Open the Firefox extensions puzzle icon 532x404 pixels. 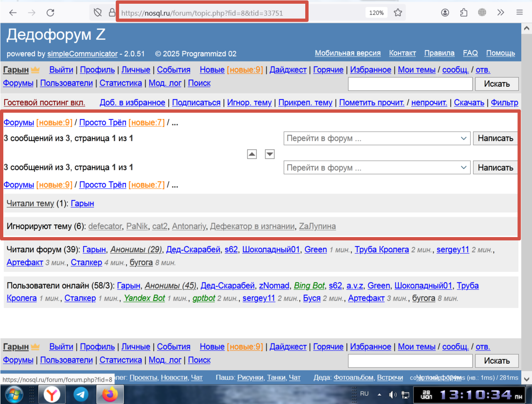tap(464, 12)
